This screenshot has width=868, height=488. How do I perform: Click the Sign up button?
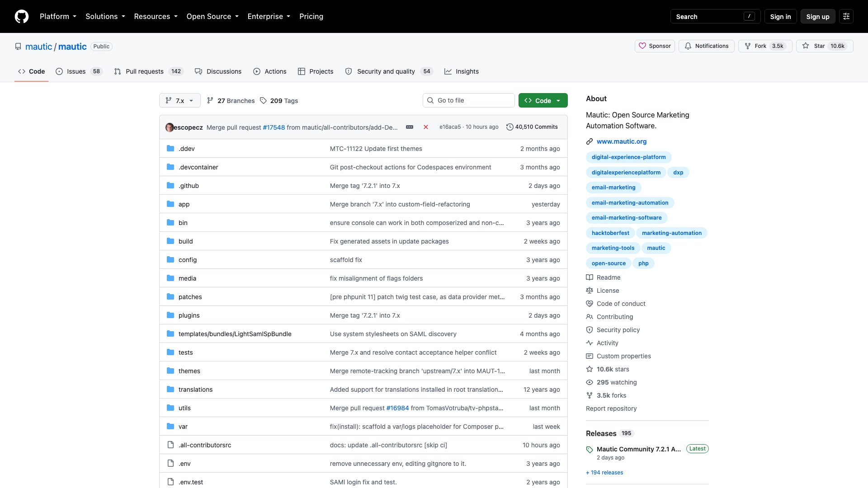[817, 16]
